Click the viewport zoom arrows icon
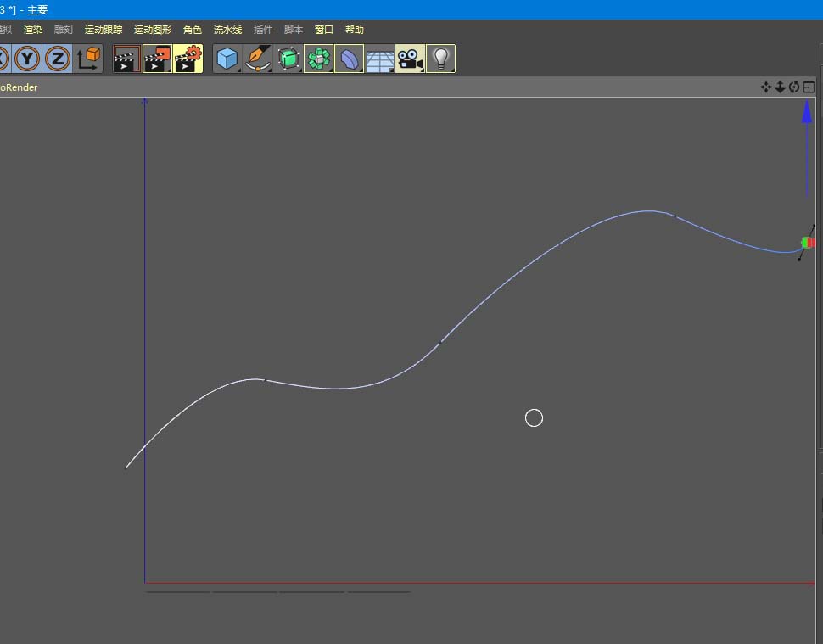 (780, 87)
